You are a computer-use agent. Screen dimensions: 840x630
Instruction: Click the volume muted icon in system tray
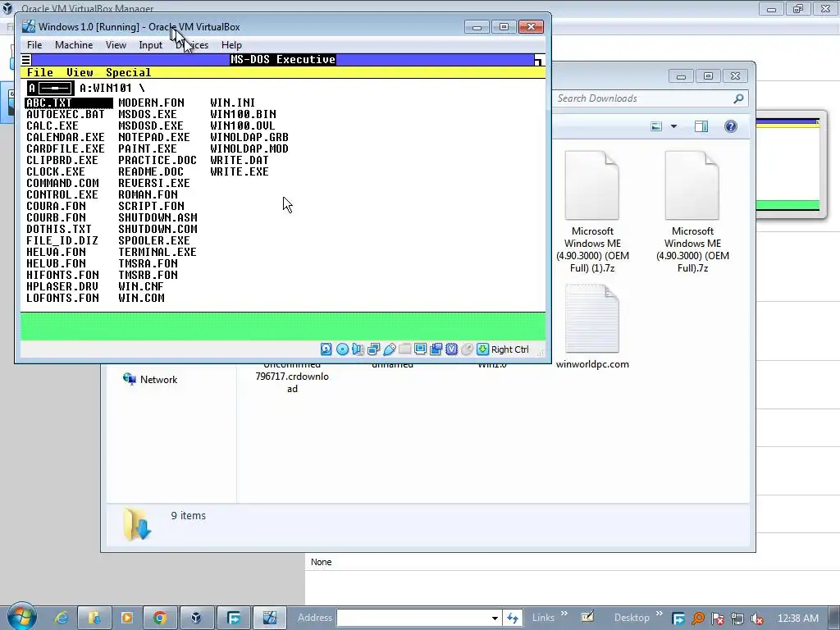click(x=757, y=619)
